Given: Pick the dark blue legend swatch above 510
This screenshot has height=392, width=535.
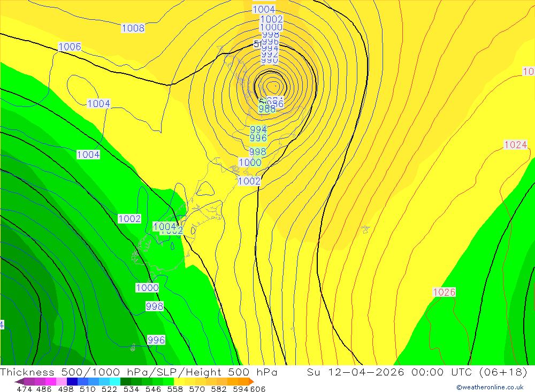Looking at the screenshot, I should pos(72,381).
